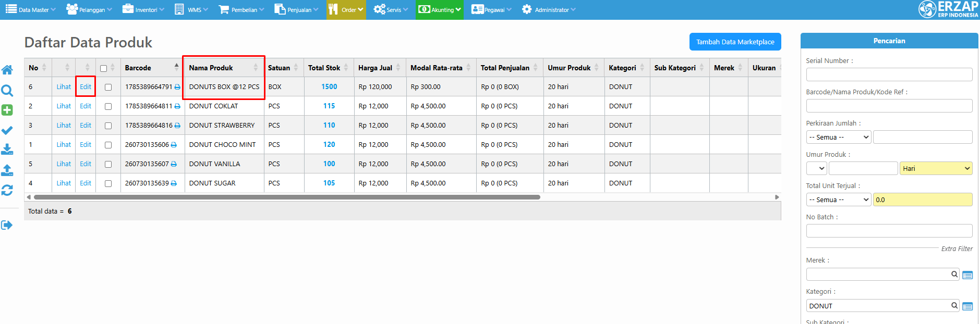Click Edit for DONUT STRAWBERRY
Image resolution: width=980 pixels, height=324 pixels.
(x=86, y=126)
